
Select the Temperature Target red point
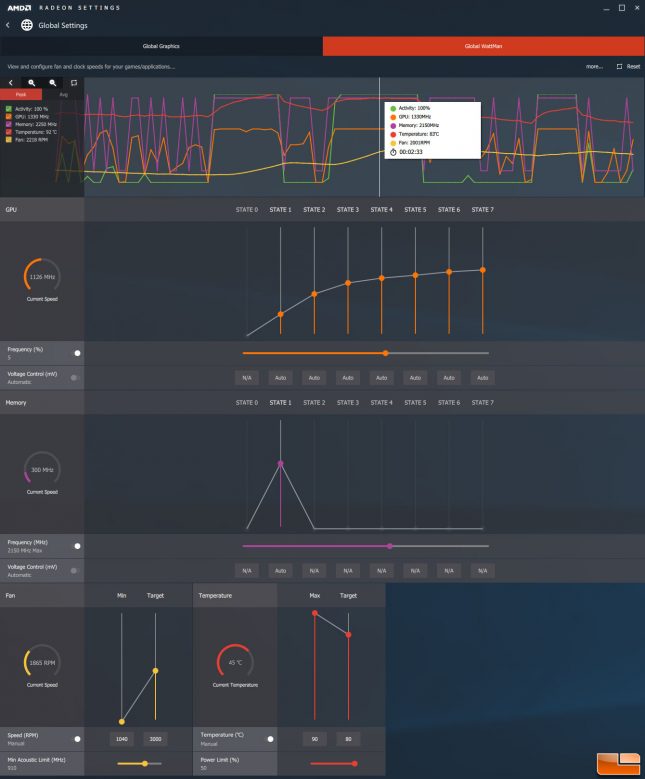[x=348, y=635]
